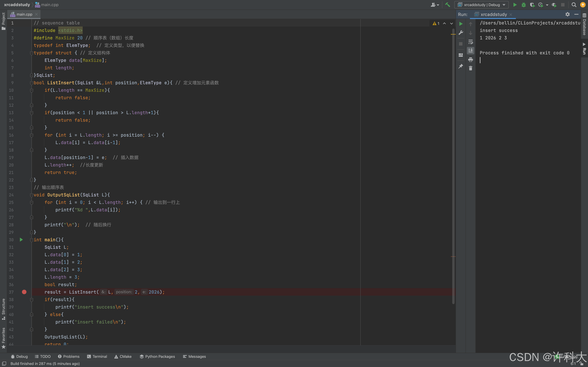The image size is (588, 367).
Task: Clear console output with the trash icon
Action: click(470, 68)
